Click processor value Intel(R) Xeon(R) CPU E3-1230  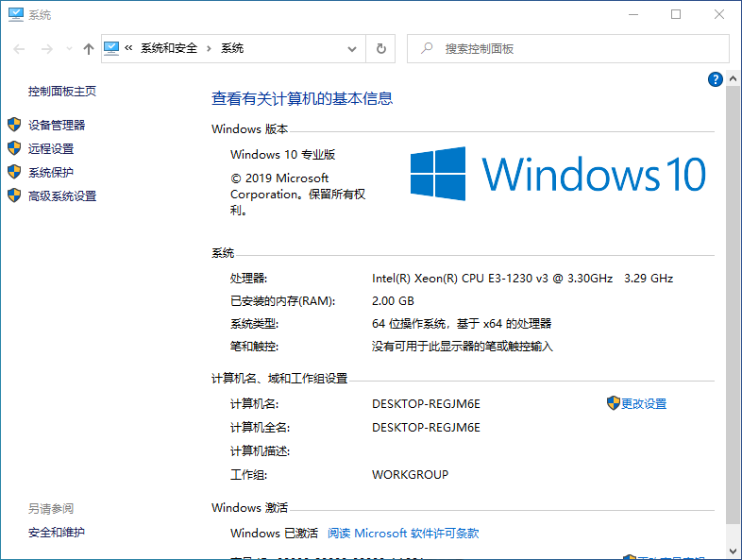point(522,278)
